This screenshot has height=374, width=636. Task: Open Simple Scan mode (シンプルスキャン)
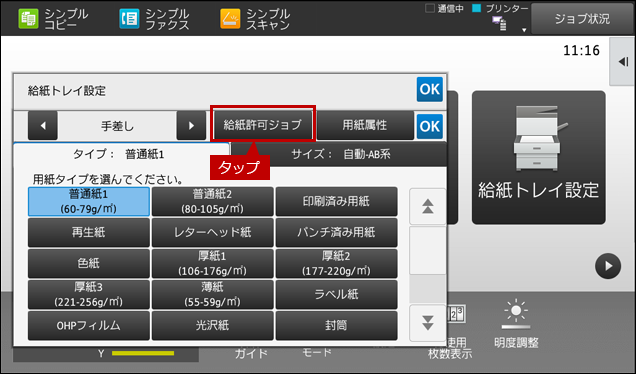[255, 19]
